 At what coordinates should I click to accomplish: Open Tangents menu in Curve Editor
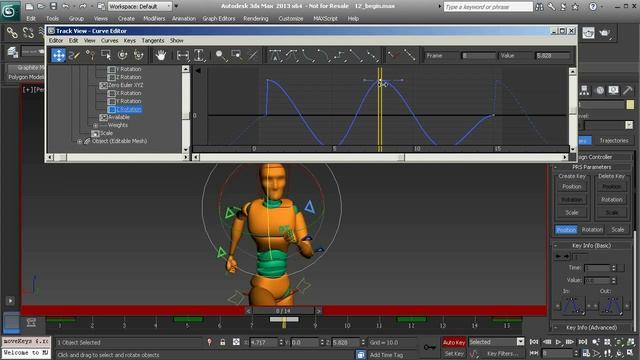click(153, 40)
